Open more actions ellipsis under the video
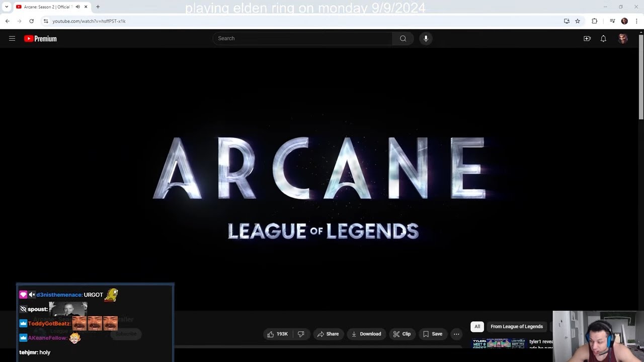644x362 pixels. point(456,334)
